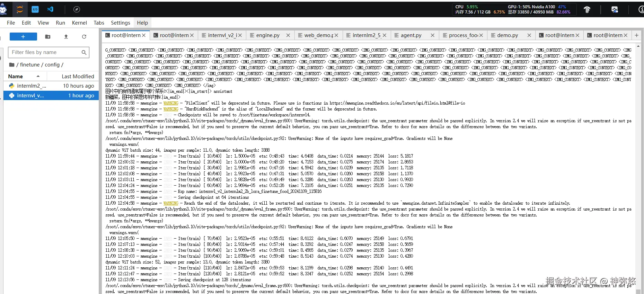Open the info icon at top right
The width and height of the screenshot is (644, 294).
tap(641, 10)
